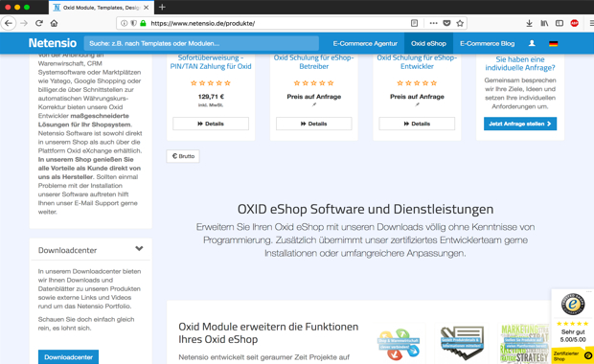Open the user account icon in Netensio header

click(532, 43)
